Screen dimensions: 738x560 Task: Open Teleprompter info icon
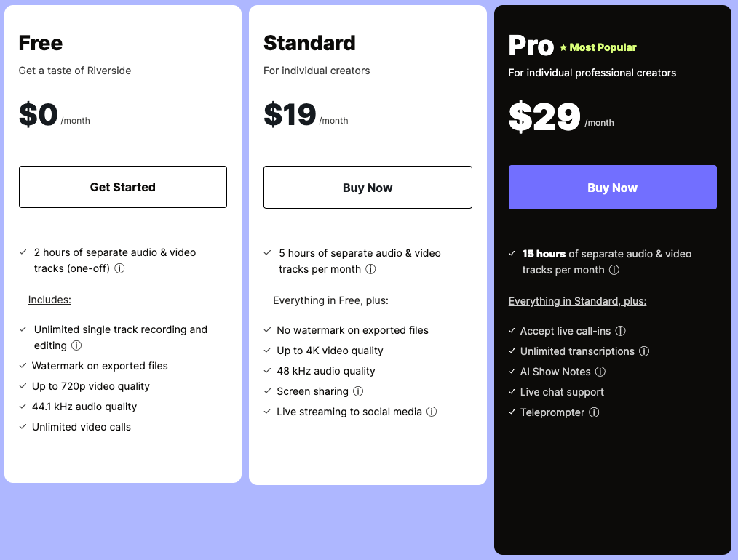594,412
